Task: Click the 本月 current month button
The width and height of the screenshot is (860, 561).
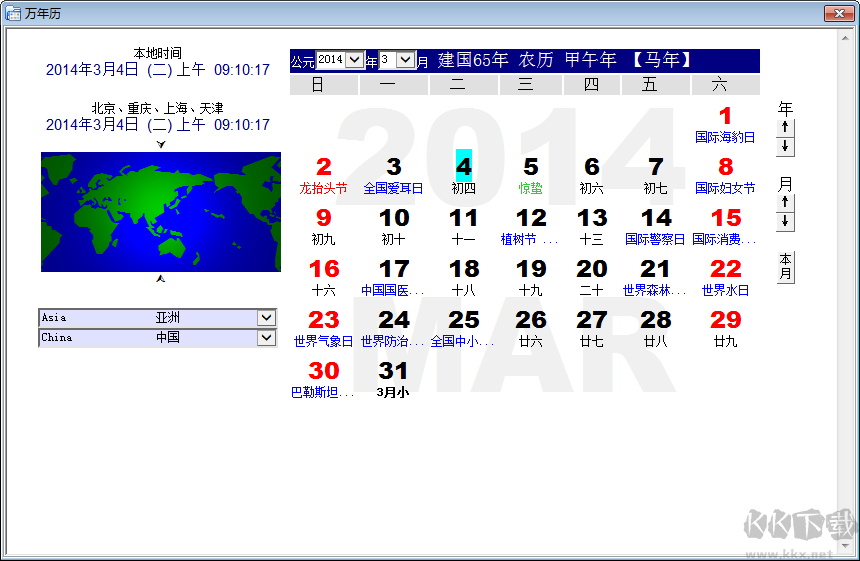Action: tap(785, 267)
